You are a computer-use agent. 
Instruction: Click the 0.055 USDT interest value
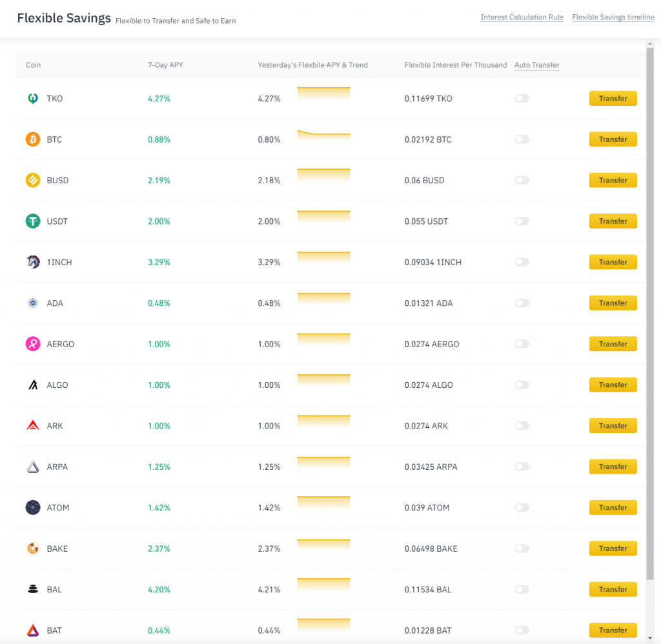pos(426,221)
